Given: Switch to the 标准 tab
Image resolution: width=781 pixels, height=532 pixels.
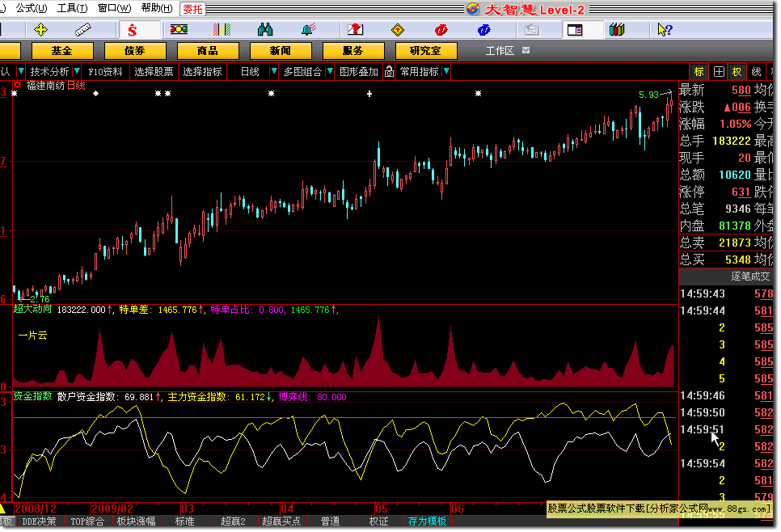Looking at the screenshot, I should coord(185,521).
